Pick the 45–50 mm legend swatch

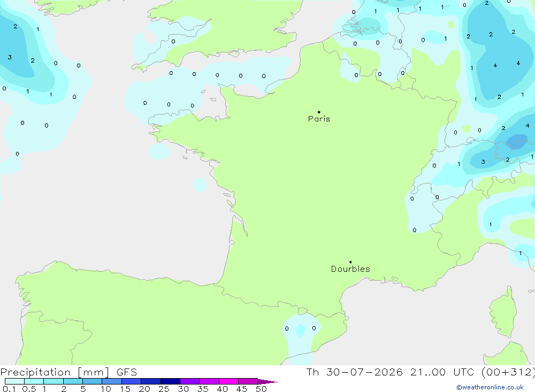[248, 381]
